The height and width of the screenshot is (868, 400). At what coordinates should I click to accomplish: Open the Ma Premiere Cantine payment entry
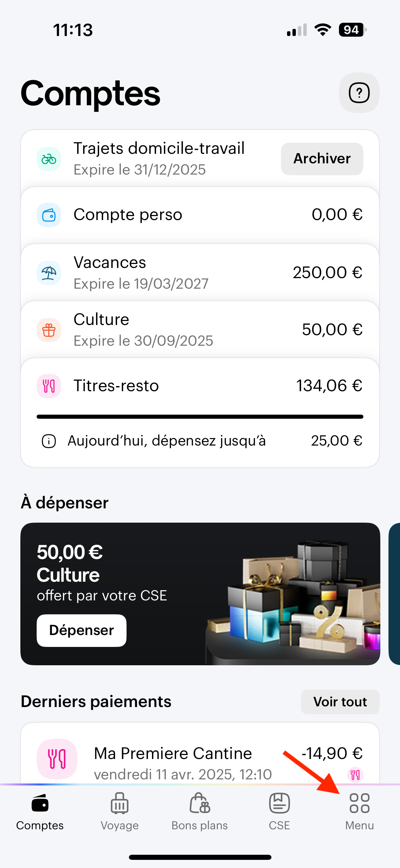pos(199,759)
